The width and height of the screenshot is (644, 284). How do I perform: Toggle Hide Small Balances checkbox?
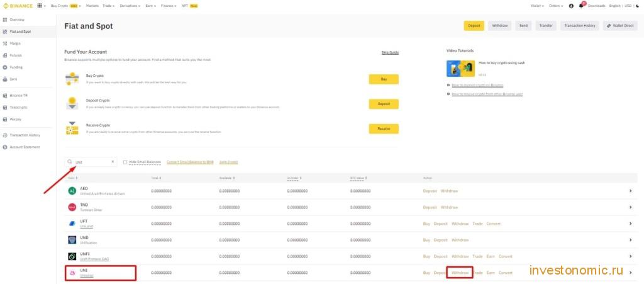point(125,162)
